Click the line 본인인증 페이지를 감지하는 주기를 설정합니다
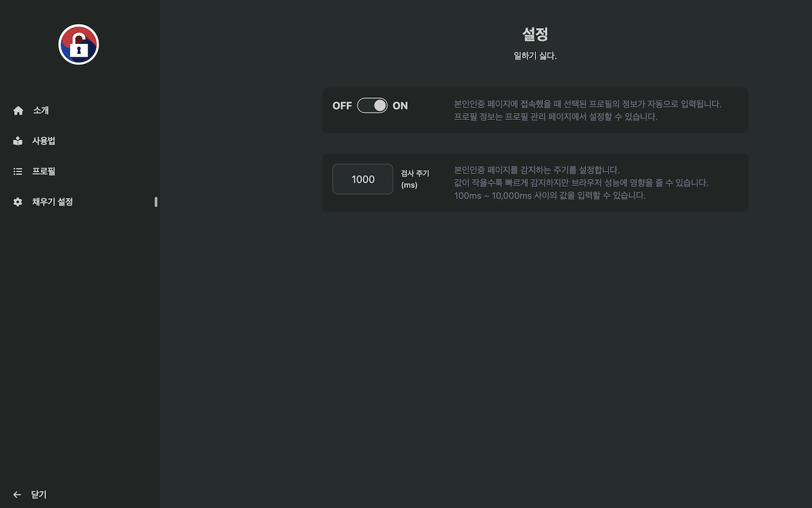This screenshot has height=508, width=812. tap(537, 170)
